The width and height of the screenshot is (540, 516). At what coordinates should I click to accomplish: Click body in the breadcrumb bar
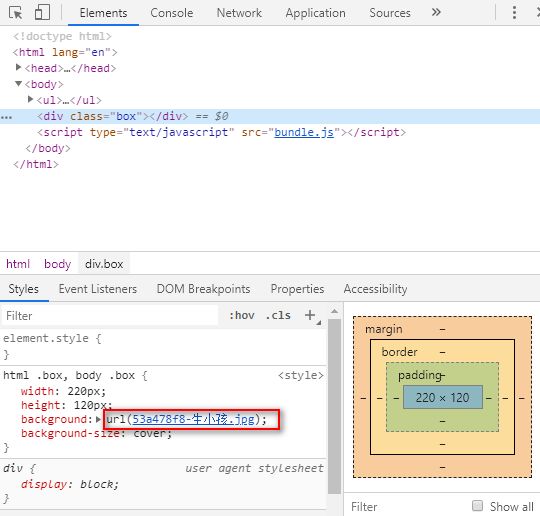[58, 264]
